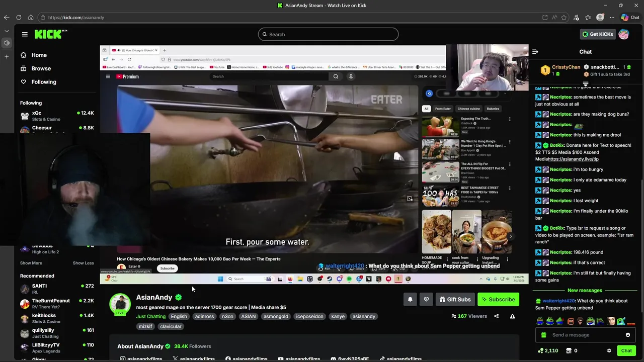Open xQc channel in following list
The height and width of the screenshot is (362, 644).
[57, 116]
